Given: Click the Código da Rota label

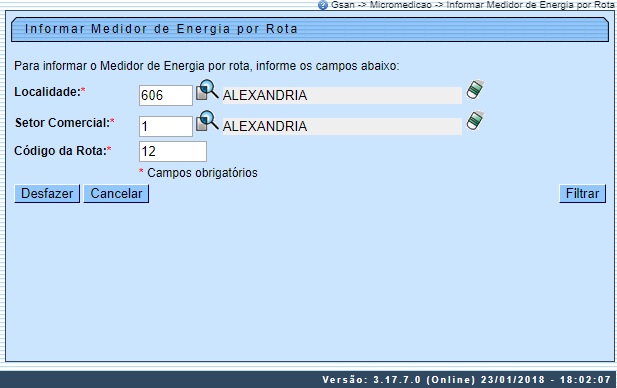Looking at the screenshot, I should 63,151.
